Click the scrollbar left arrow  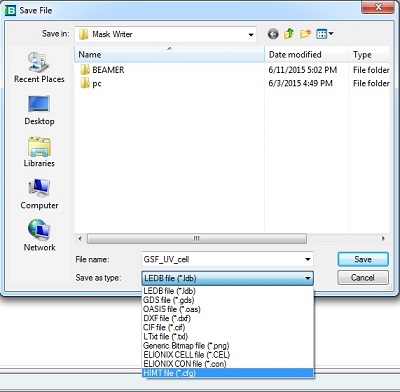(x=80, y=239)
